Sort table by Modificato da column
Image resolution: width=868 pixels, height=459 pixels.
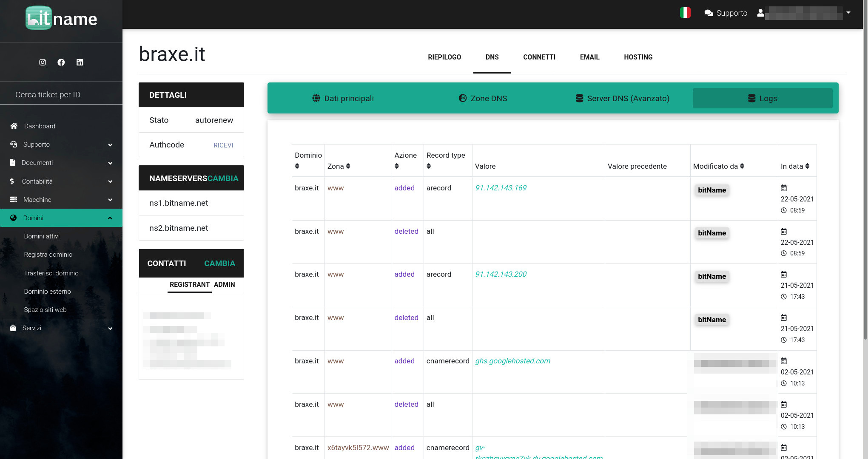pyautogui.click(x=742, y=166)
